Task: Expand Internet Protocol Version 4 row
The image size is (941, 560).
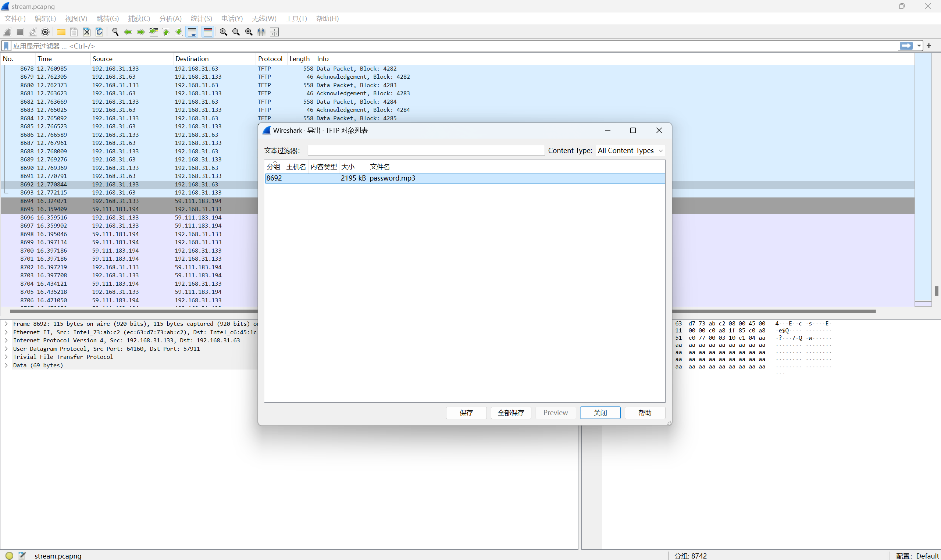Action: pos(6,340)
